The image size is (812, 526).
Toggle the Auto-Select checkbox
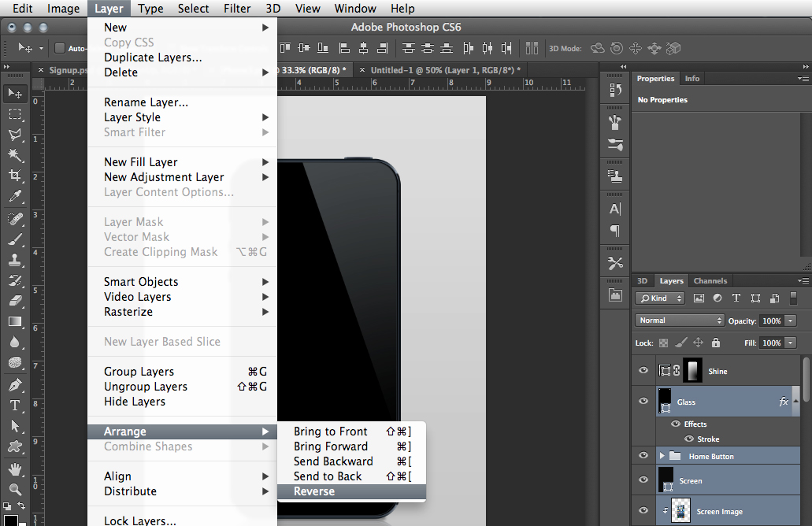click(60, 48)
